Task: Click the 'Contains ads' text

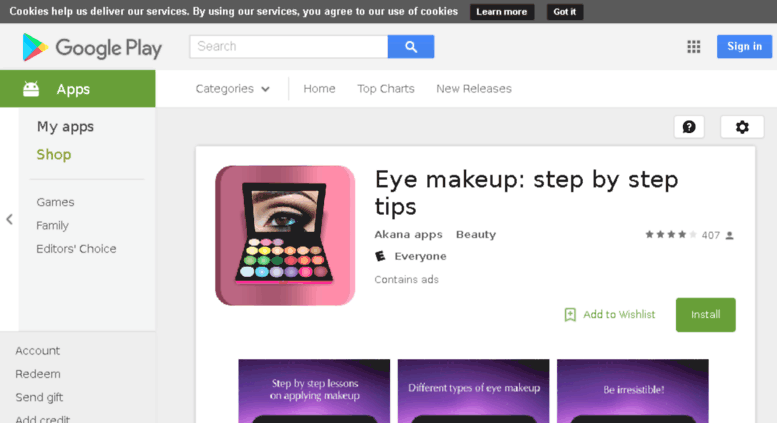Action: pos(406,279)
